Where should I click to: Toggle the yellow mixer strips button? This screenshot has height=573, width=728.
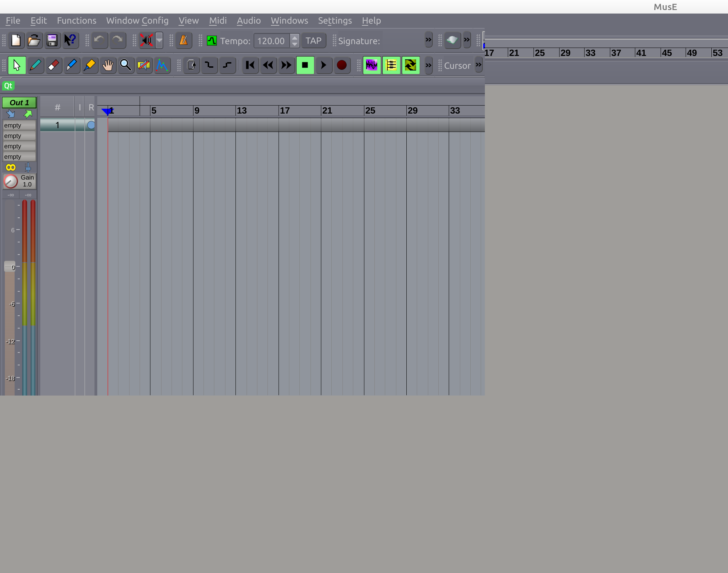tap(391, 65)
